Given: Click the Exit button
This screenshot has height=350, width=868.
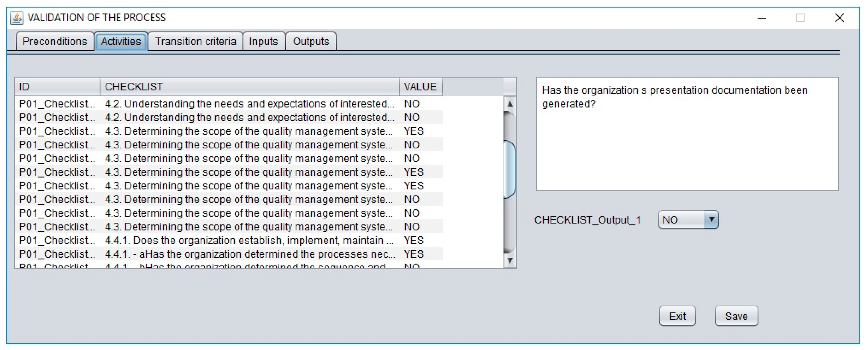Looking at the screenshot, I should point(677,316).
